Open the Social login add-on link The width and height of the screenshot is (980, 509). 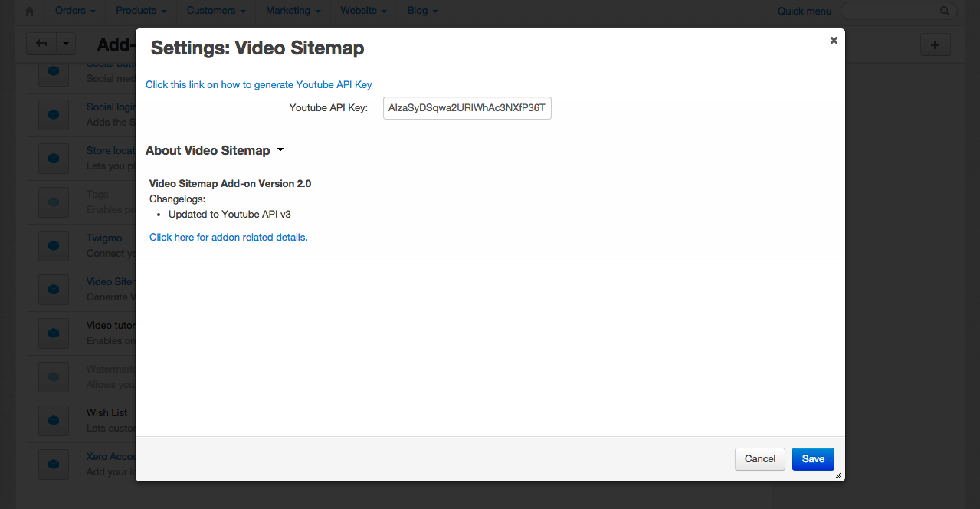[x=110, y=107]
